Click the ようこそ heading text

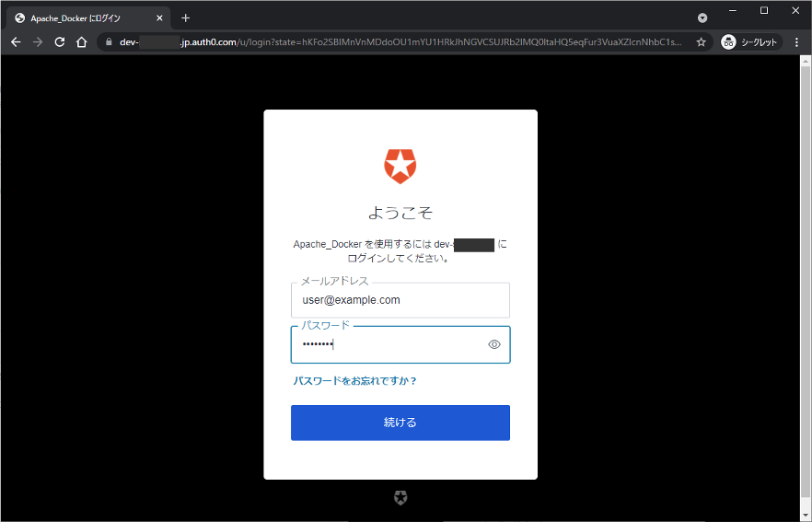(400, 213)
